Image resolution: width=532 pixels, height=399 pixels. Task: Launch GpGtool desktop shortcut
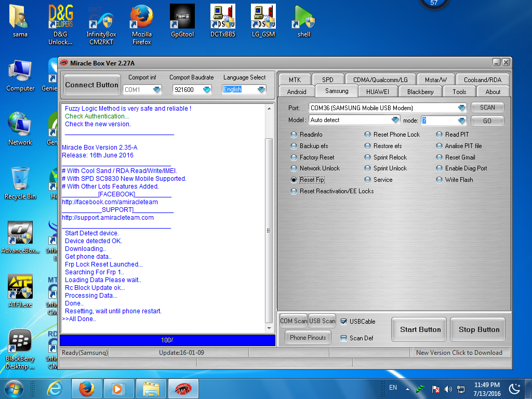[182, 20]
